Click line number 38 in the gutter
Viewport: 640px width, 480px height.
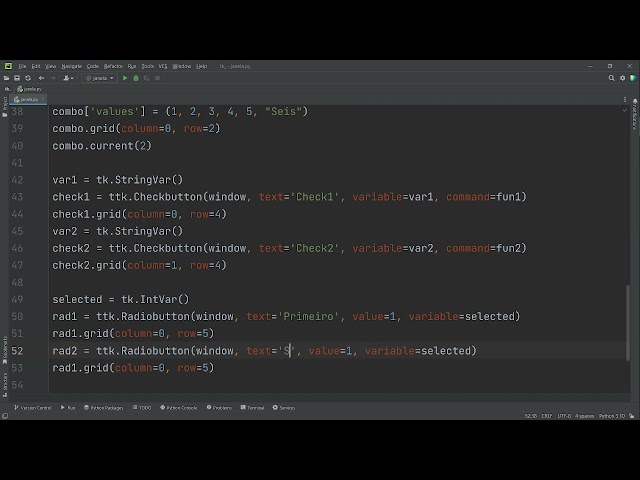tap(17, 111)
